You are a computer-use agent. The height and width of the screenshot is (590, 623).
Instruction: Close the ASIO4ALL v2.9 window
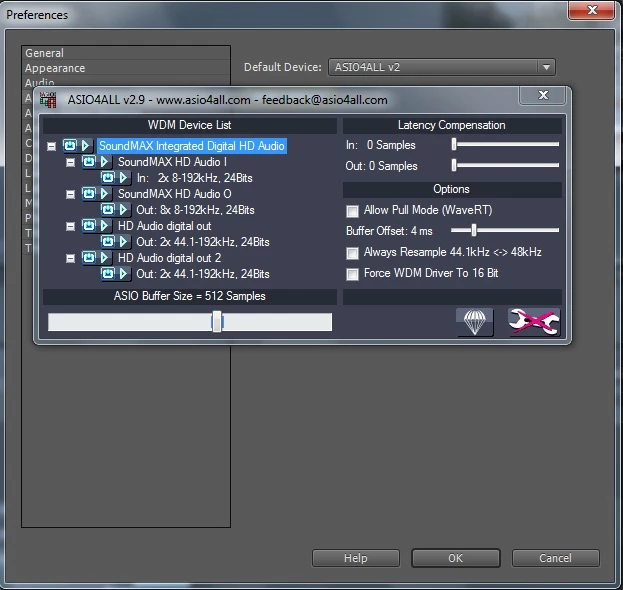(x=543, y=95)
